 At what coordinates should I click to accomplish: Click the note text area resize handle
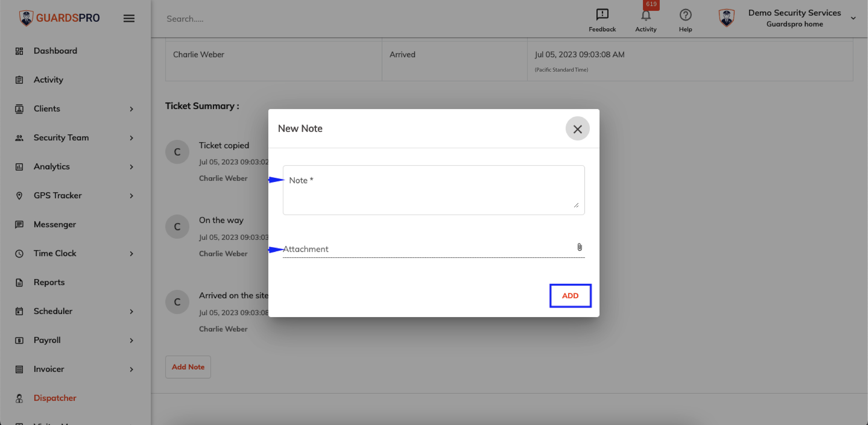(x=576, y=205)
